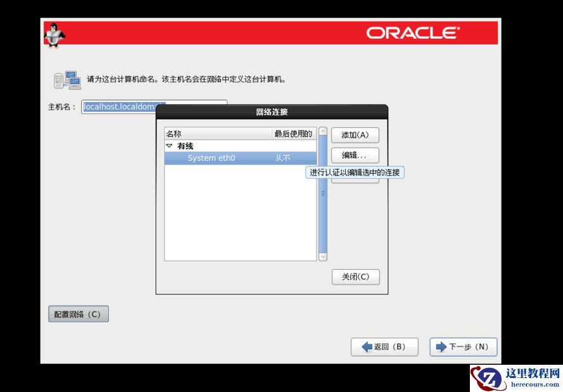
Task: Click the Edit (编辑...) button
Action: (355, 155)
